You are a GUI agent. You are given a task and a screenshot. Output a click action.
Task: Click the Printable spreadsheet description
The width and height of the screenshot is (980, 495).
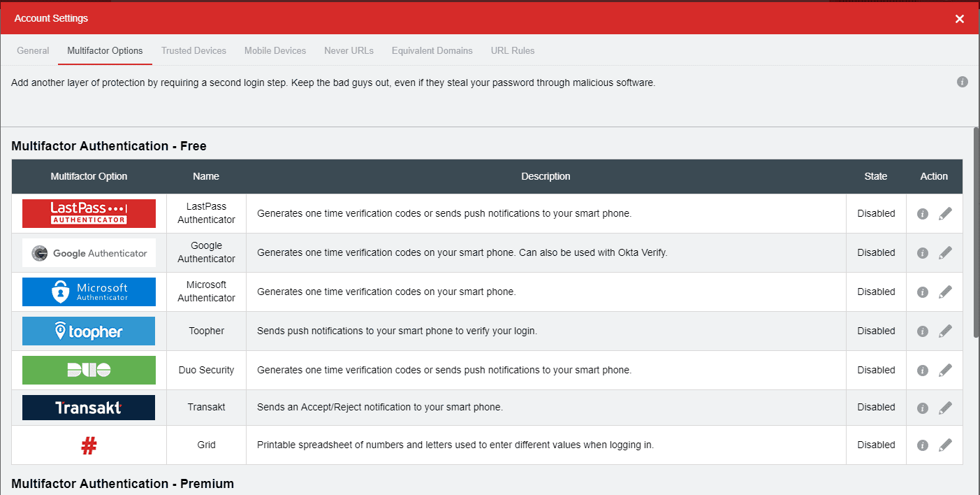pos(455,445)
